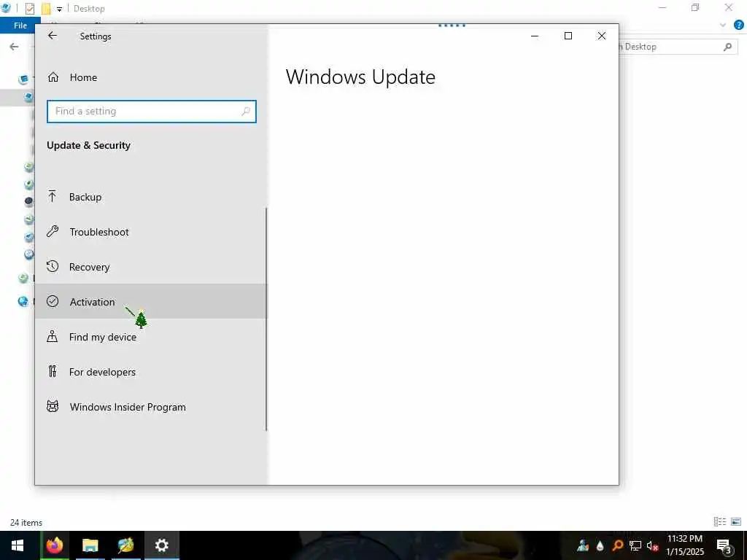
Task: Minimize the Settings window
Action: tap(535, 36)
